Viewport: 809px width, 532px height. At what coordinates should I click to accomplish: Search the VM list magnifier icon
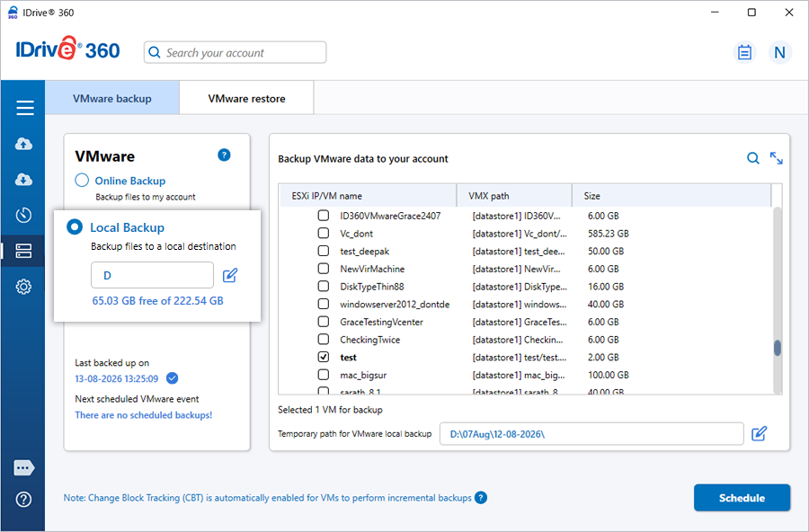point(752,158)
